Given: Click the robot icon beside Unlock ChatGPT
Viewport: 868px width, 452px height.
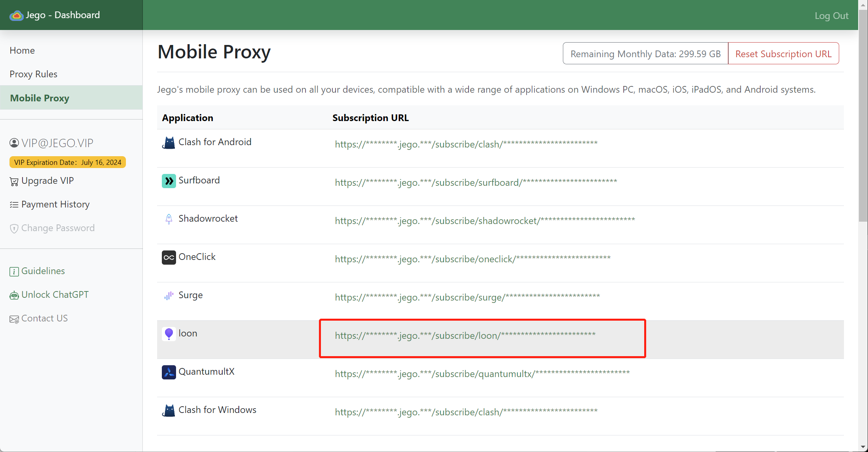Looking at the screenshot, I should (14, 295).
